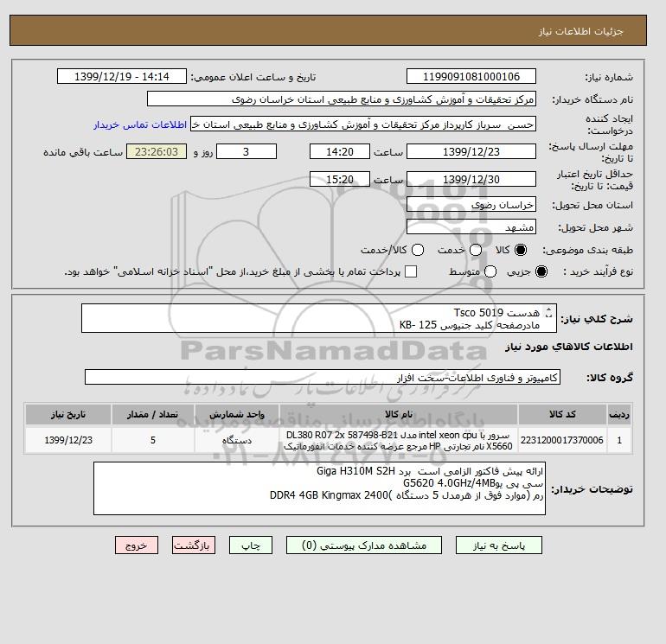
Task: Click the server product name cell
Action: click(x=399, y=440)
